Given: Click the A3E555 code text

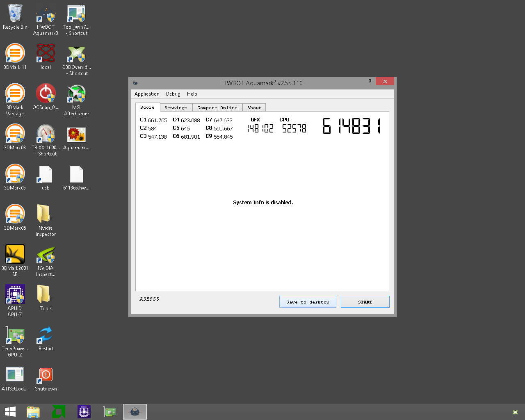Looking at the screenshot, I should pyautogui.click(x=149, y=299).
